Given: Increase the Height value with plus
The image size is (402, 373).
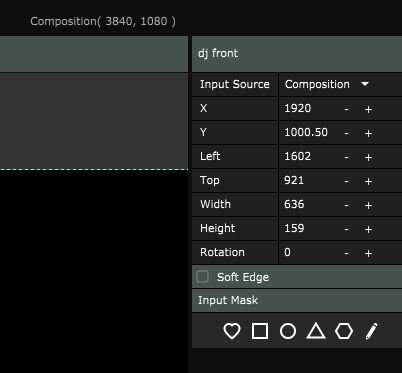Looking at the screenshot, I should (x=368, y=229).
